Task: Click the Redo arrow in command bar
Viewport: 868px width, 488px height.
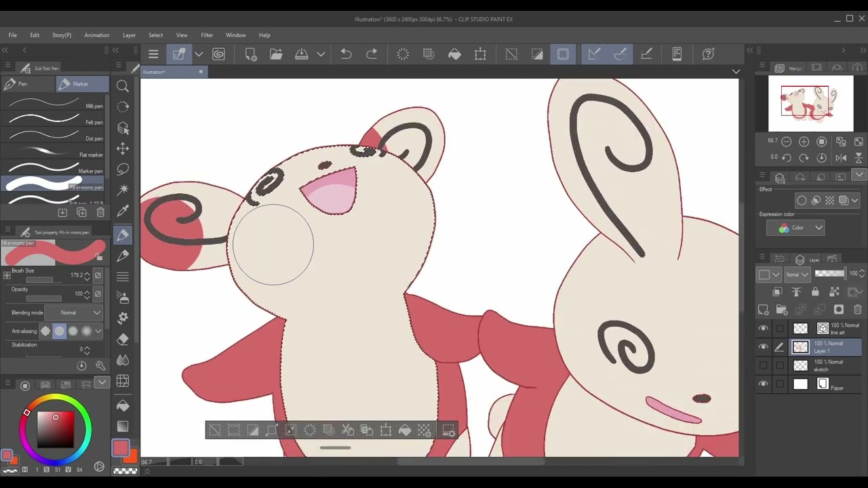Action: [x=372, y=54]
